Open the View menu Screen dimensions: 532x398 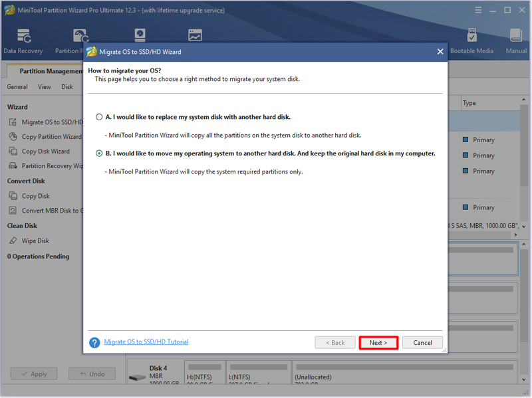45,87
